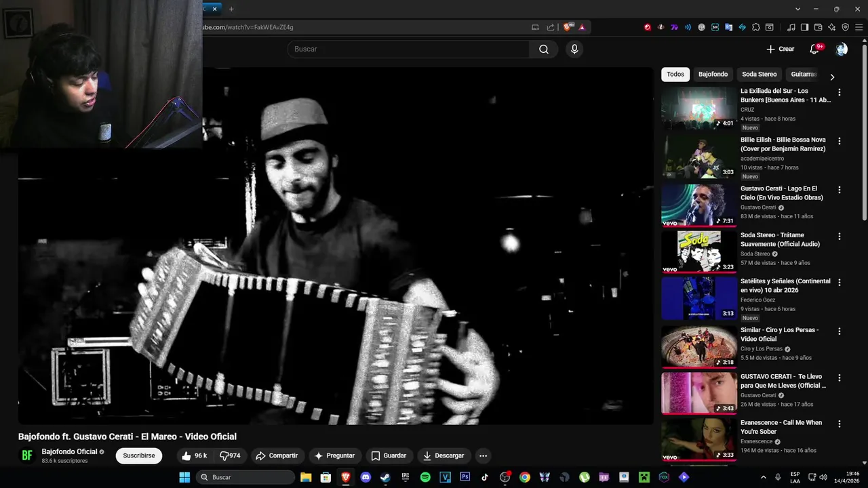Open Google Chrome from the taskbar

click(524, 477)
